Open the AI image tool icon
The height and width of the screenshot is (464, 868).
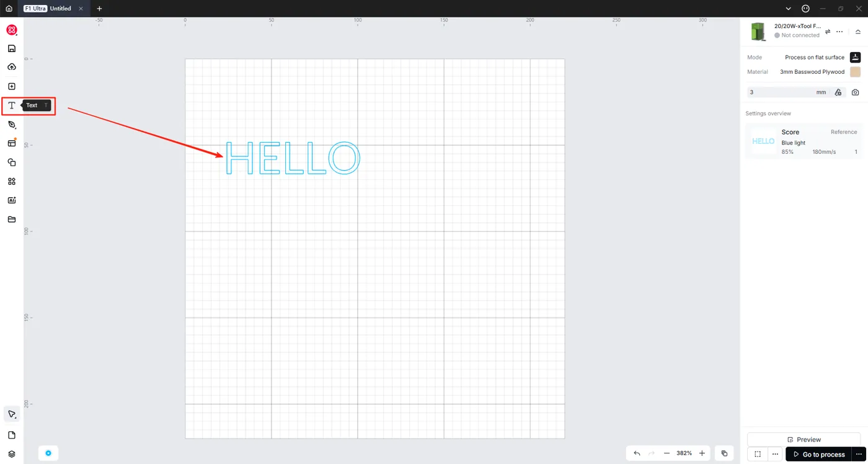(11, 200)
